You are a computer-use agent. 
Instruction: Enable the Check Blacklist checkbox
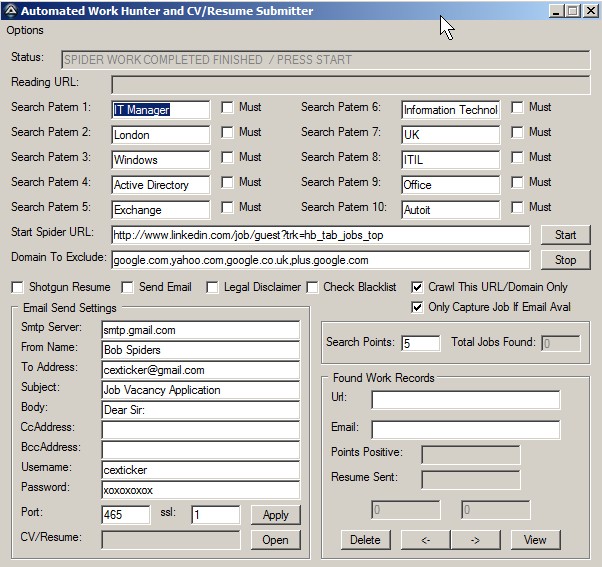tap(313, 287)
